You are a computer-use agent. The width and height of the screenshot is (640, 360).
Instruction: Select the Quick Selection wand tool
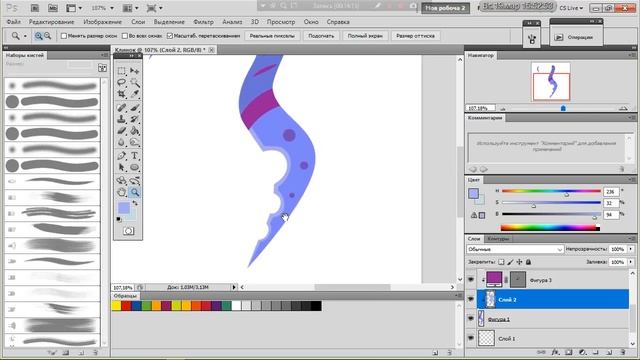(134, 82)
